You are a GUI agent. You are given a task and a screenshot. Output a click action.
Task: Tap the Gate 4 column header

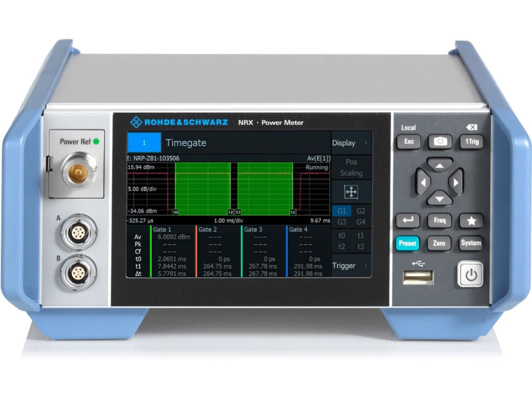pos(298,229)
